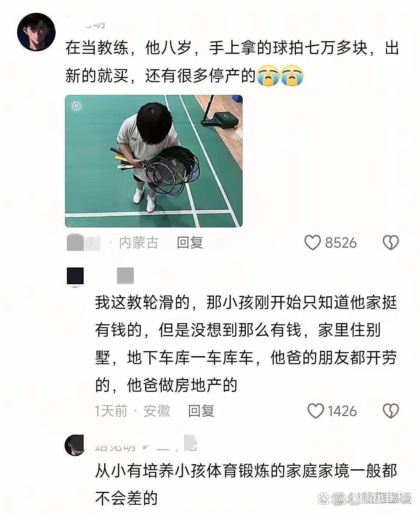Screen dimensions: 420x514
Task: Open the dark square avatar of the second commenter
Action: click(x=75, y=276)
